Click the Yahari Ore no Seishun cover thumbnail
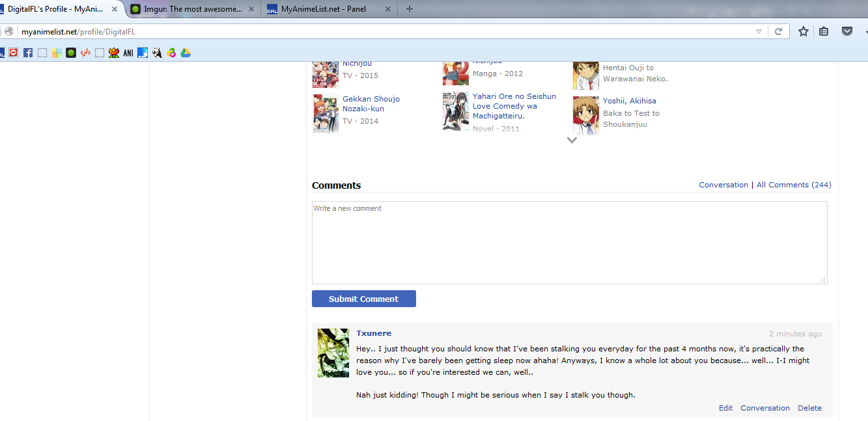This screenshot has height=421, width=868. tap(456, 111)
